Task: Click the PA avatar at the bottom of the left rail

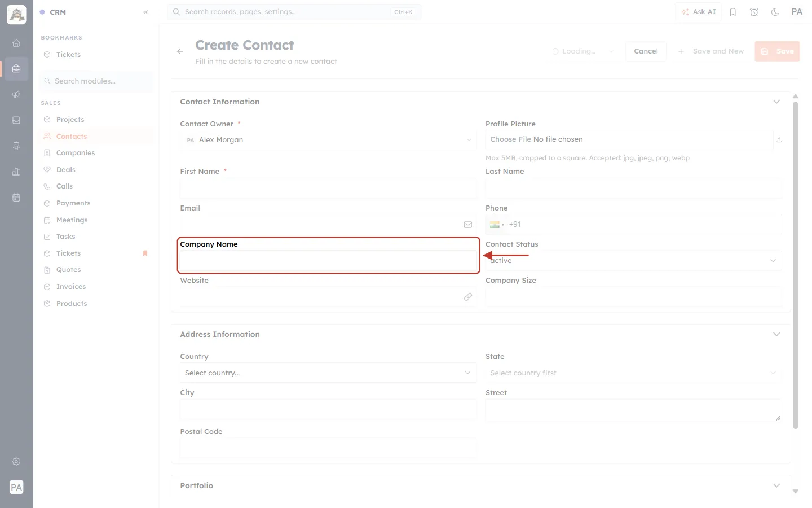Action: point(16,487)
